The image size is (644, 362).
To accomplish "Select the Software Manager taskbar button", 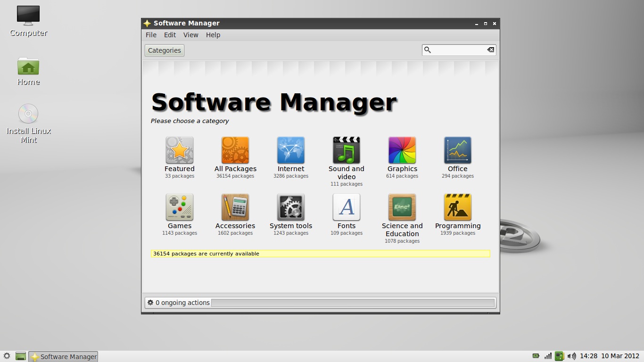I will click(63, 356).
